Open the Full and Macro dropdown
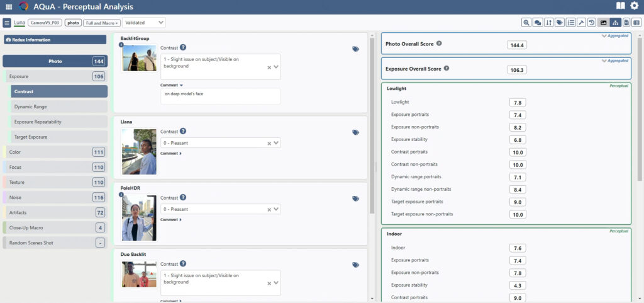Screen dimensions: 644x303 click(x=101, y=23)
